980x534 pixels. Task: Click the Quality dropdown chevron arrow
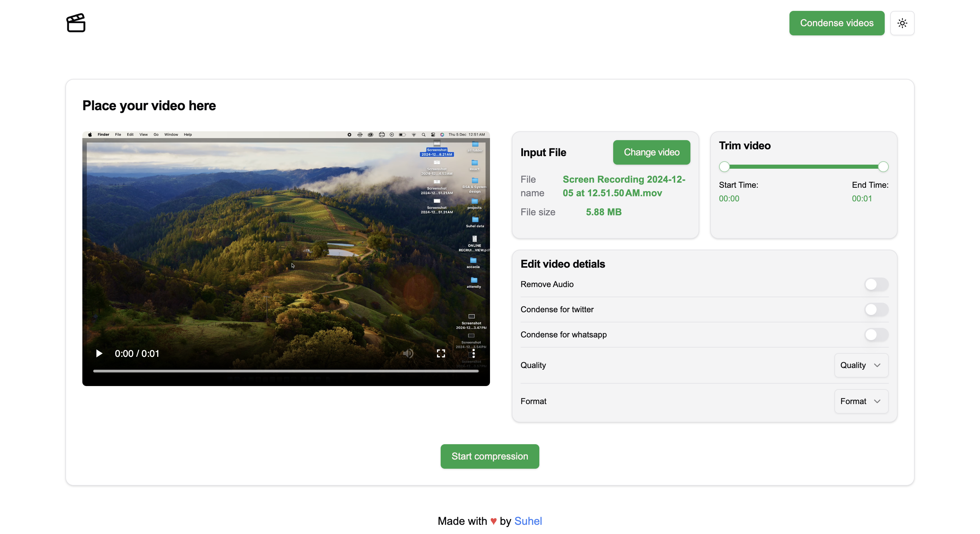[x=877, y=365]
